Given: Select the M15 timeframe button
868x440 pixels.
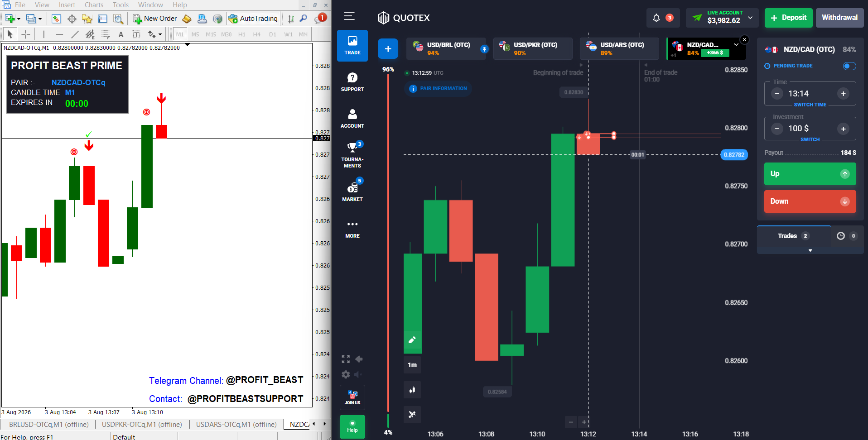Looking at the screenshot, I should [211, 34].
